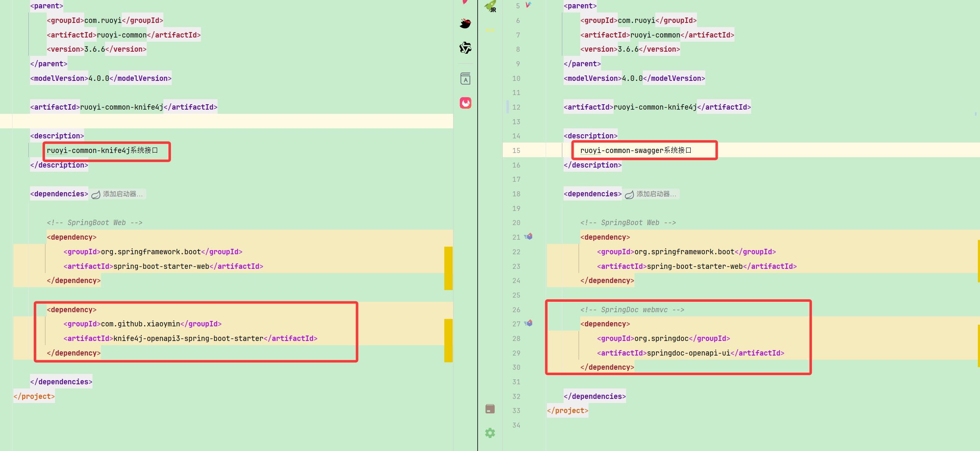Viewport: 980px width, 451px height.
Task: Click the 添加启动器 link in the right pane
Action: 657,194
